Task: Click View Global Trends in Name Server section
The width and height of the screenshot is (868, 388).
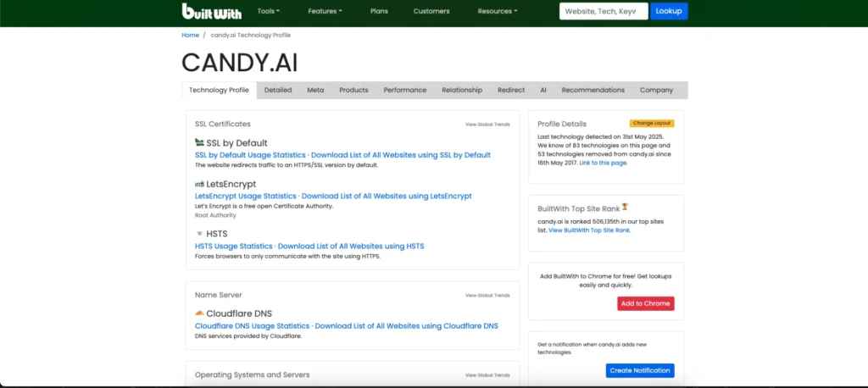Action: (487, 296)
